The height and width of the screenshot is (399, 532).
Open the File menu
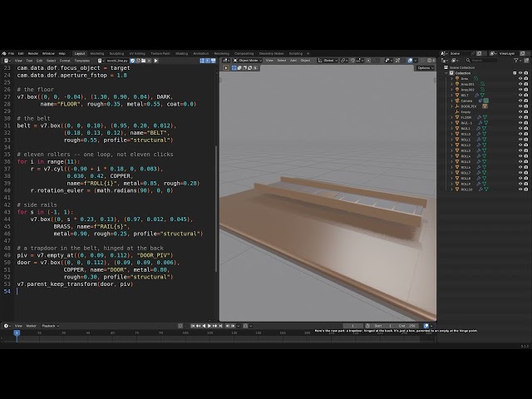click(x=11, y=53)
